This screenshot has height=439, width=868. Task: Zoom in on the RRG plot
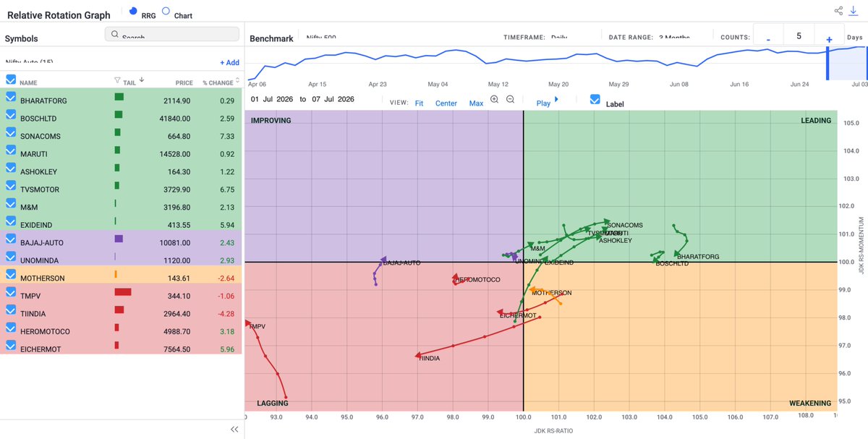(x=495, y=100)
